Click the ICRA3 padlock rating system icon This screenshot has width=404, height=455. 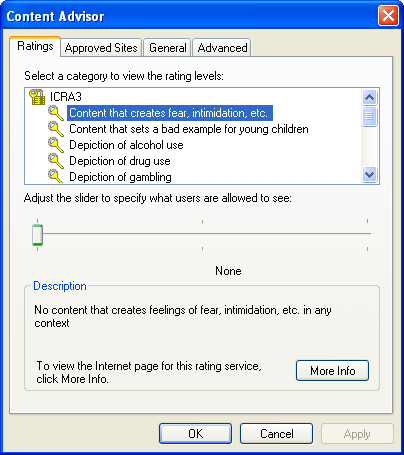[37, 97]
